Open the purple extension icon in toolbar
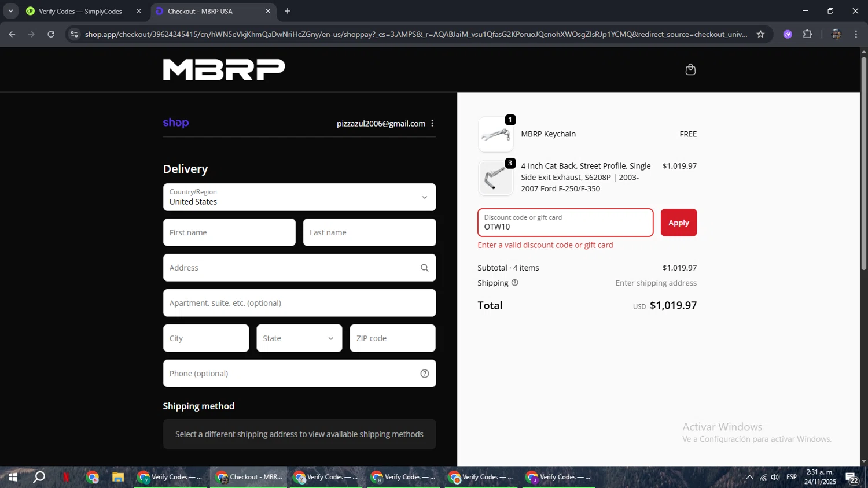 pos(788,34)
